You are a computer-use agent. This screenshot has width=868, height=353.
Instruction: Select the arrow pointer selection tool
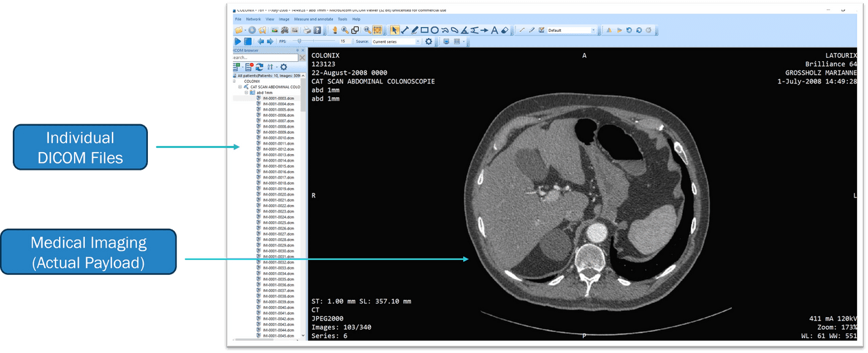tap(395, 30)
